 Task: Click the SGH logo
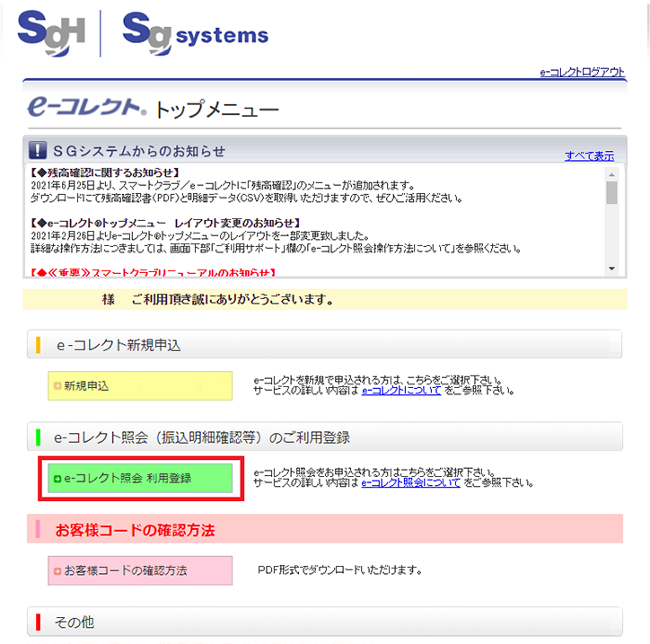click(x=51, y=33)
